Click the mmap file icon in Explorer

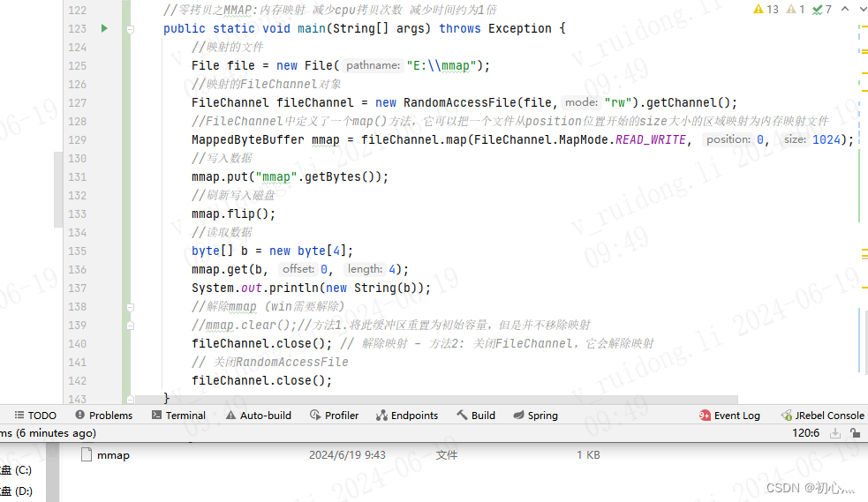coord(87,455)
